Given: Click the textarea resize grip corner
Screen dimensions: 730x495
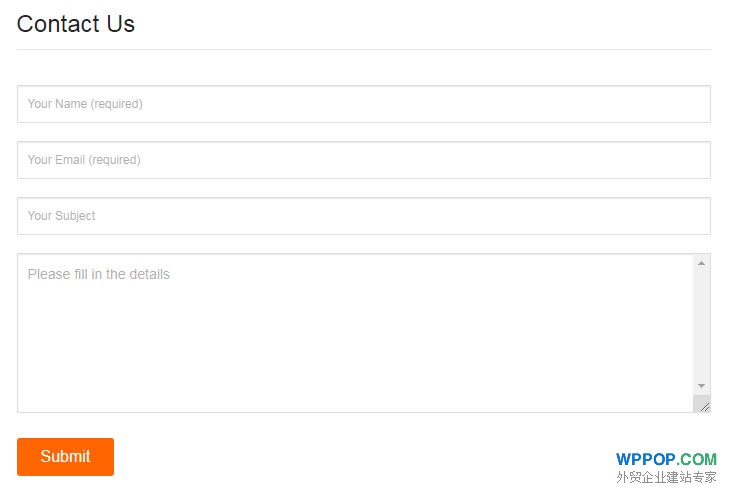Looking at the screenshot, I should (x=702, y=404).
